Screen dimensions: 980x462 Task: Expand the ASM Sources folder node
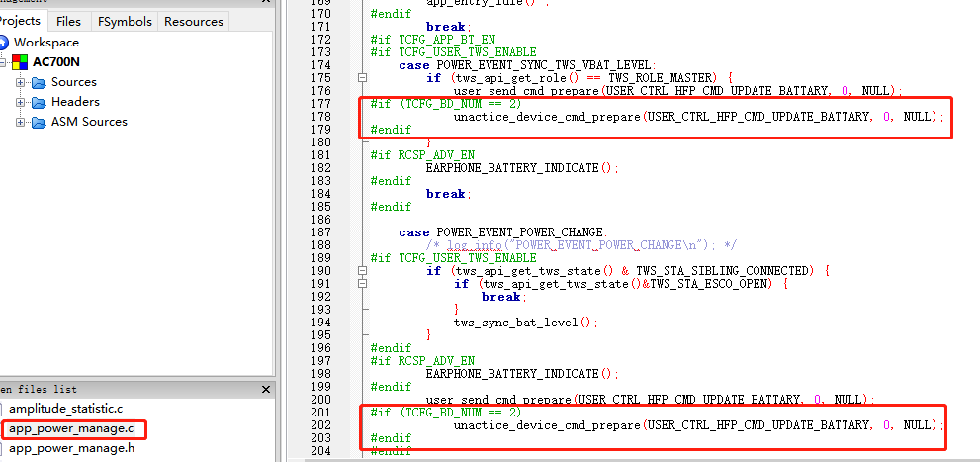(21, 122)
